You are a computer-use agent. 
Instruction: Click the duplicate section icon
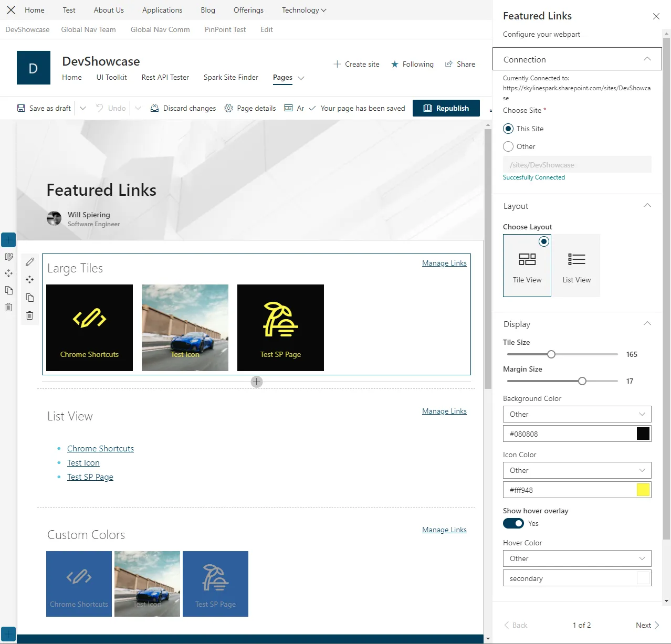tap(9, 290)
